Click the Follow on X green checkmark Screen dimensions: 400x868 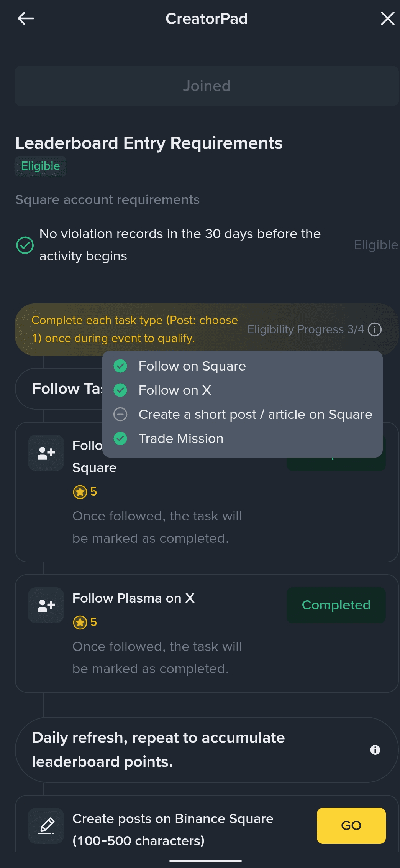tap(120, 390)
